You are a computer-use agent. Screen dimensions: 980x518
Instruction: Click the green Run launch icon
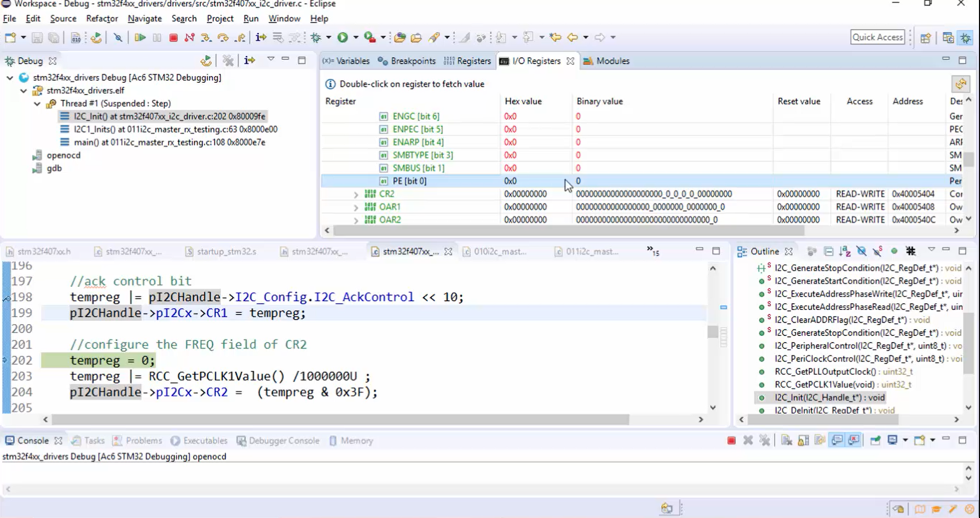(343, 37)
